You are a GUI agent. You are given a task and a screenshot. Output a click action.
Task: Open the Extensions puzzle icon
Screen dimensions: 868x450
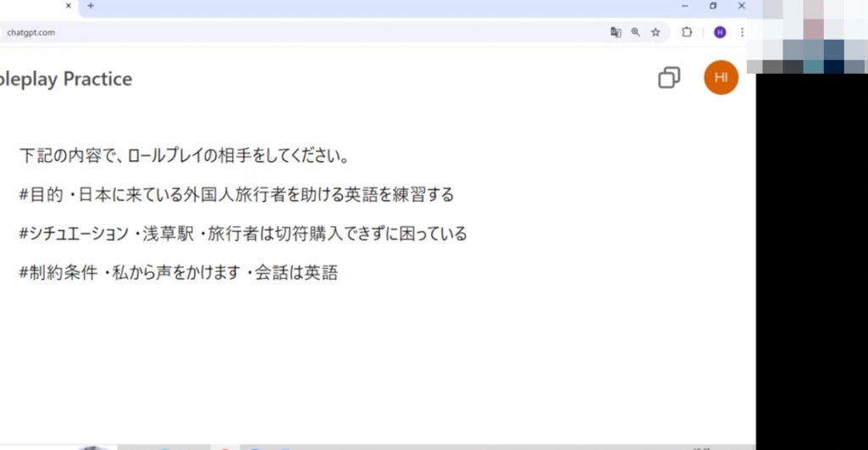[687, 32]
